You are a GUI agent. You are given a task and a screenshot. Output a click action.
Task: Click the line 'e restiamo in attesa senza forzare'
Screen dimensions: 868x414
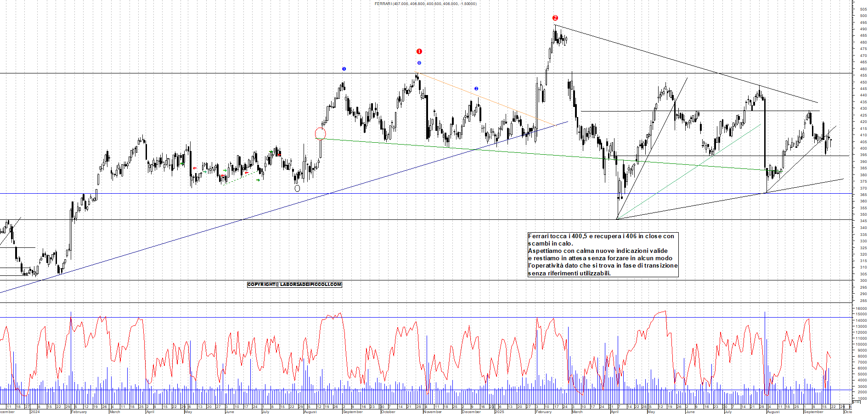tap(600, 258)
